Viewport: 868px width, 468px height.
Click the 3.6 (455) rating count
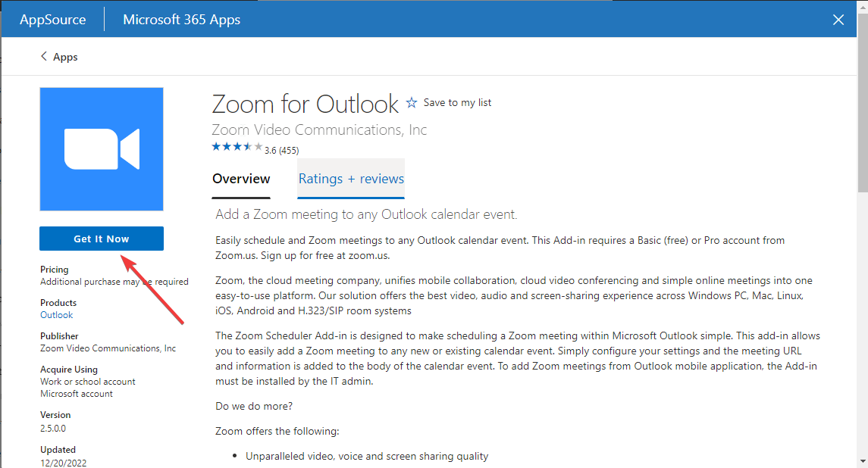point(281,150)
